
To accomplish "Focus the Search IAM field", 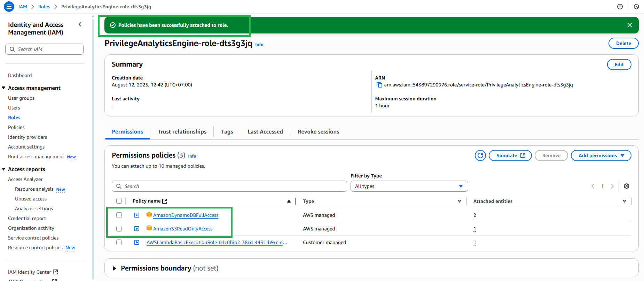I will [45, 49].
